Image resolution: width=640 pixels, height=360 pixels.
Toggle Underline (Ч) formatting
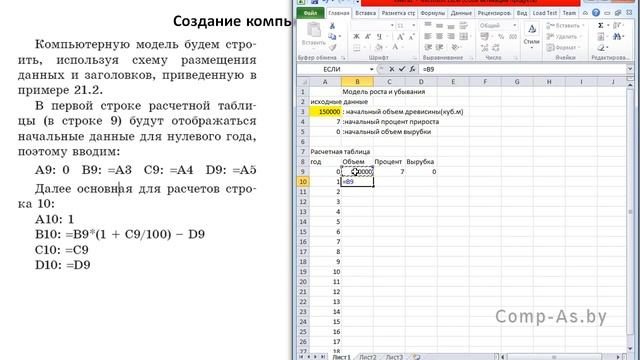(379, 37)
